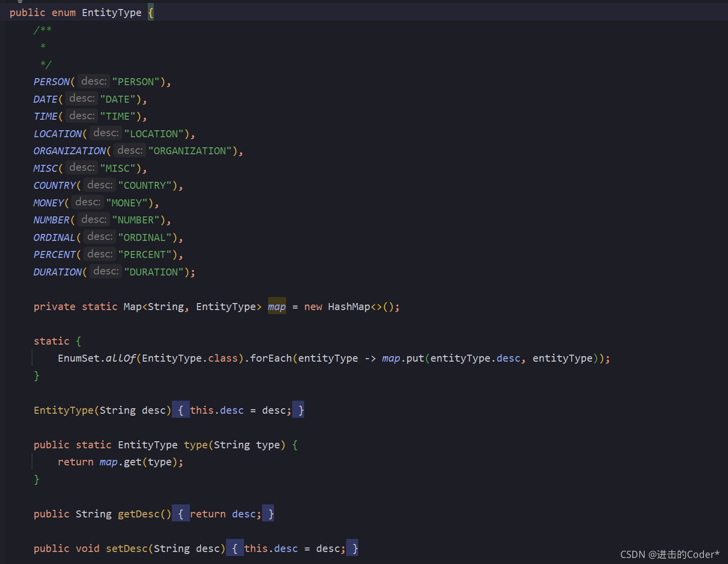This screenshot has width=728, height=564.
Task: Click the "ORDINAL" string literal
Action: [145, 237]
